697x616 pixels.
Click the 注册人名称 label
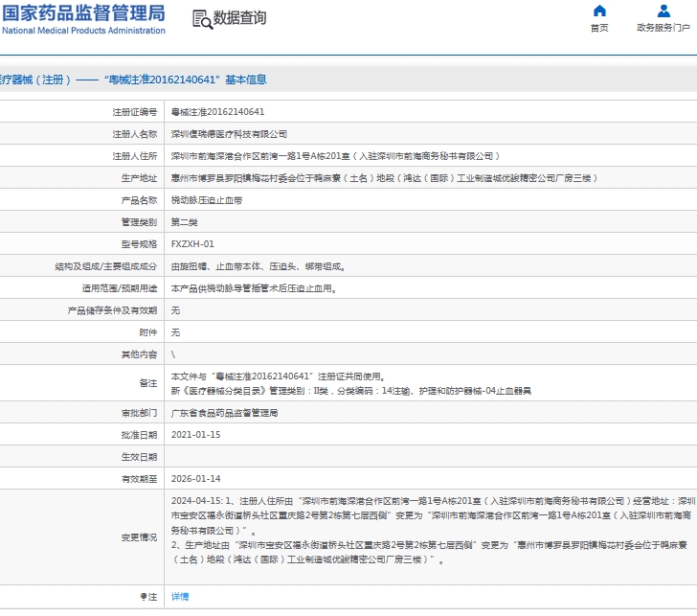coord(135,134)
